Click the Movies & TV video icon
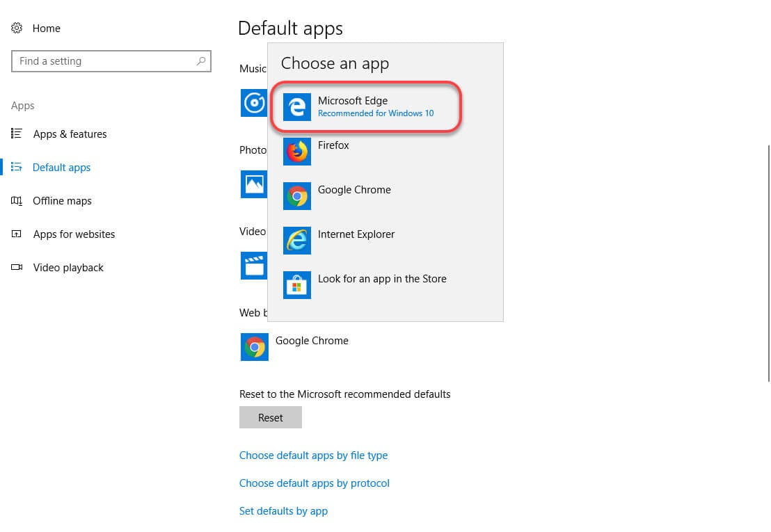This screenshot has width=771, height=532. click(x=254, y=266)
